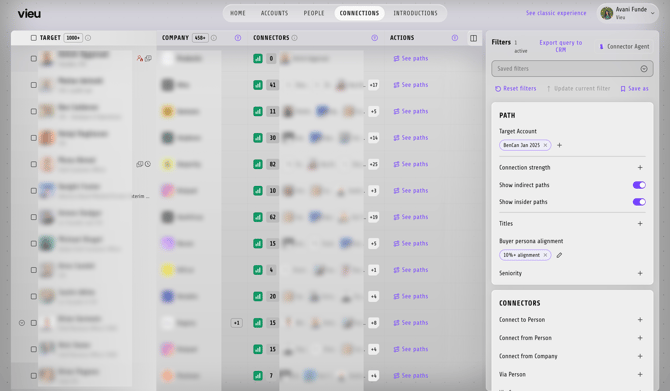
Task: Click the circle icon left of eleventh row checkbox
Action: [x=22, y=323]
